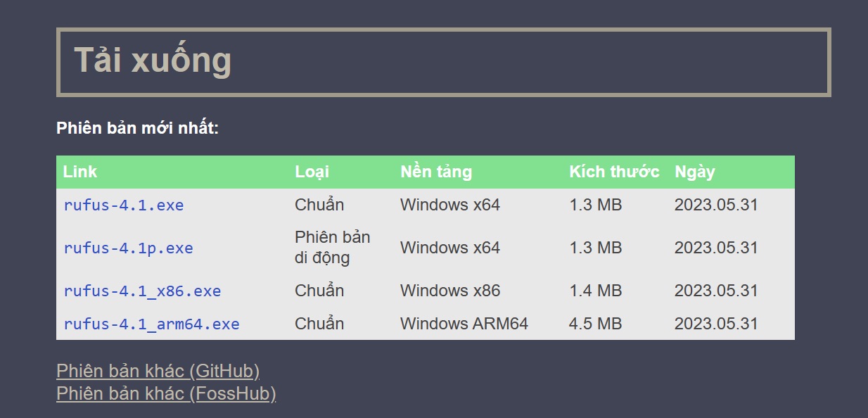Viewport: 868px width, 418px height.
Task: Click the Phiên bản mới nhất label
Action: coord(138,129)
